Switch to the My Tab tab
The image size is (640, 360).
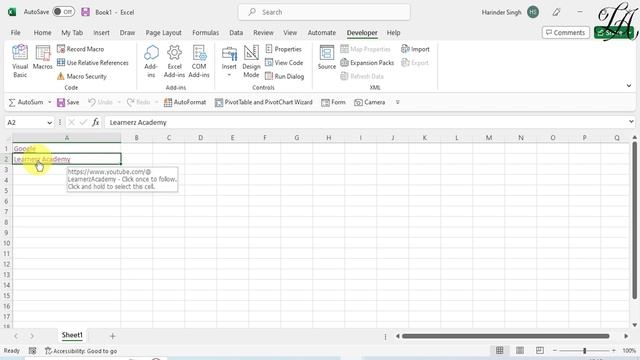pyautogui.click(x=72, y=33)
